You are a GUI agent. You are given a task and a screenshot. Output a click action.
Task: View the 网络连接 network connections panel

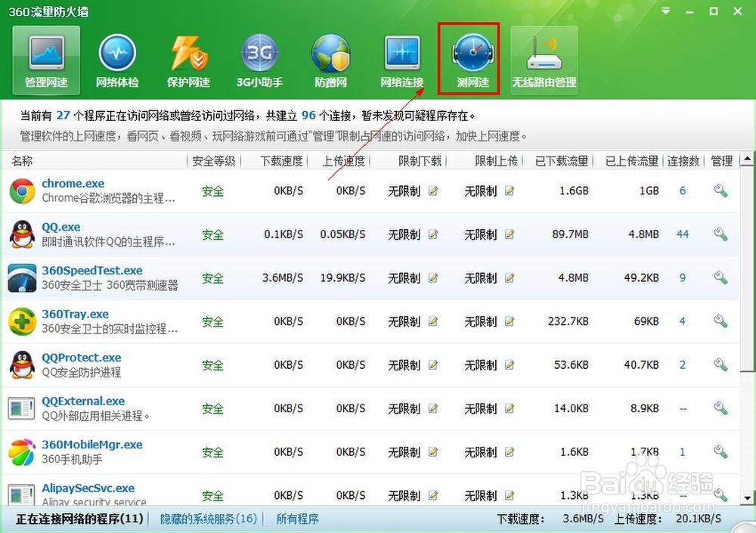401,60
